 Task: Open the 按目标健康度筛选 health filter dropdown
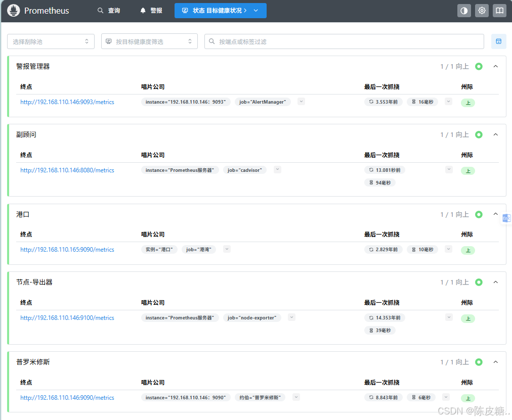coord(149,41)
